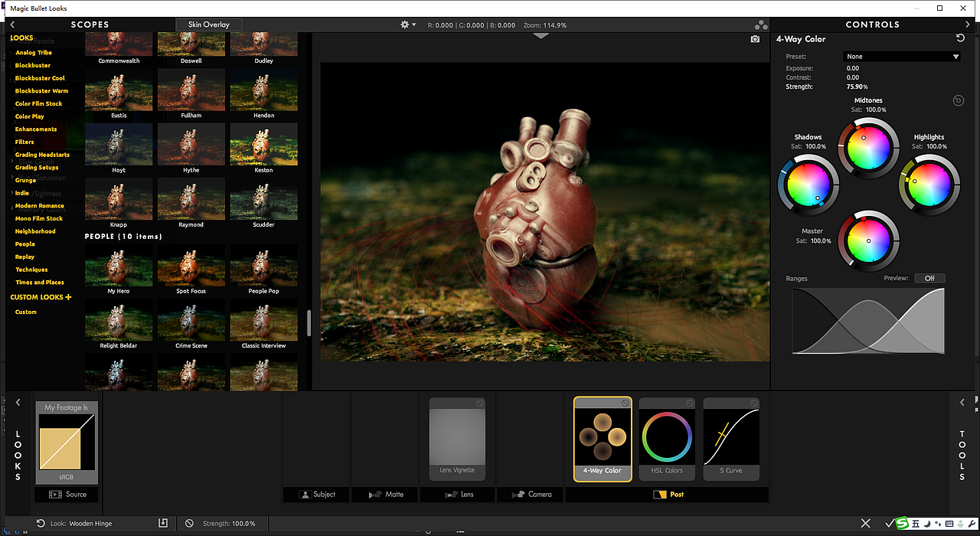Adjust the Master color wheel

(x=867, y=241)
